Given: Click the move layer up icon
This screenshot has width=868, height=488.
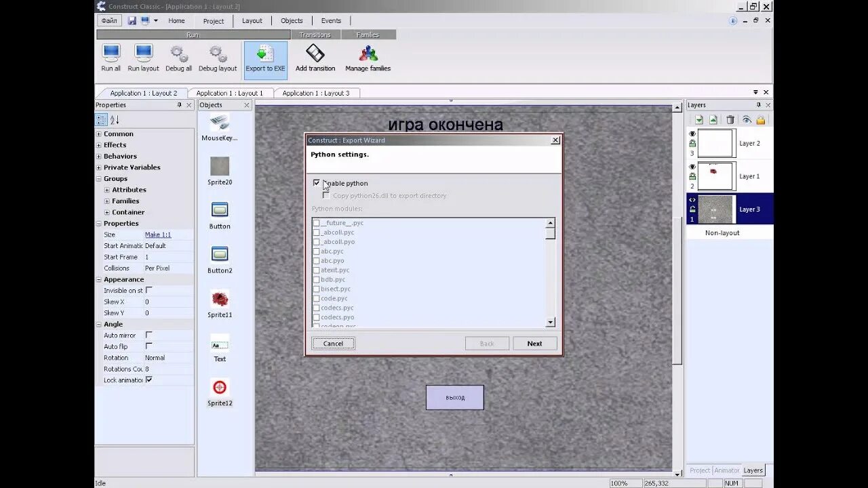Looking at the screenshot, I should pos(713,120).
